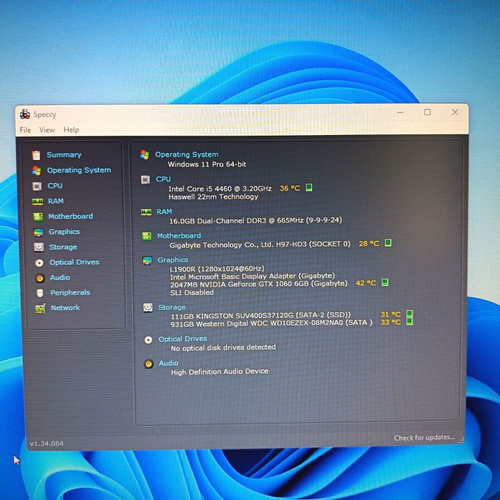This screenshot has width=500, height=500.
Task: Click the Motherboard icon in sidebar
Action: click(x=38, y=217)
